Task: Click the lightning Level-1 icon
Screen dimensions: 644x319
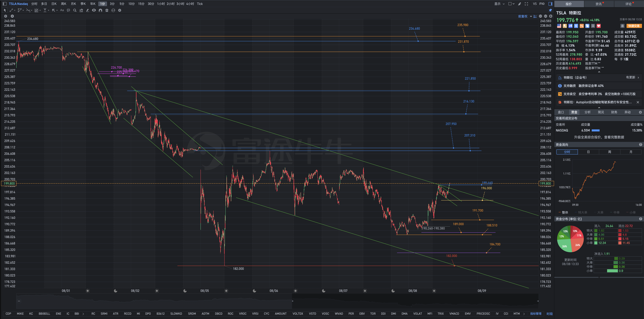Action: [x=565, y=26]
